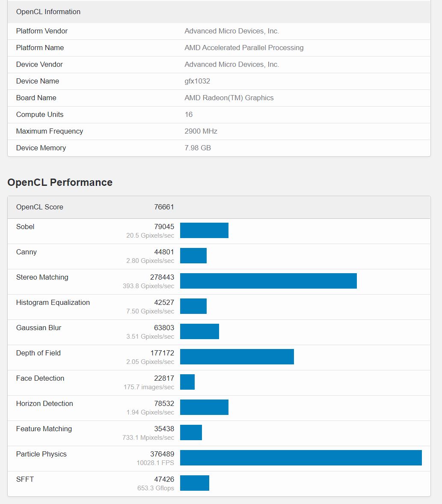Click the Platform Vendor row label
Image resolution: width=442 pixels, height=504 pixels.
coord(42,31)
